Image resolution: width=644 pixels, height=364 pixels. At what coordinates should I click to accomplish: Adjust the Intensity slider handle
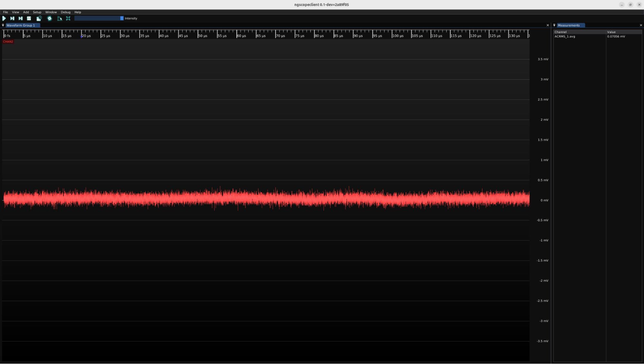(122, 18)
